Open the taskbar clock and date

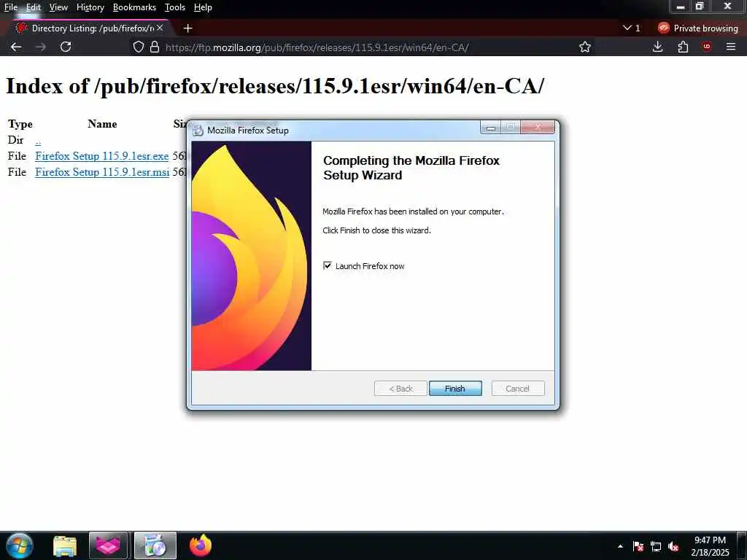(x=710, y=546)
